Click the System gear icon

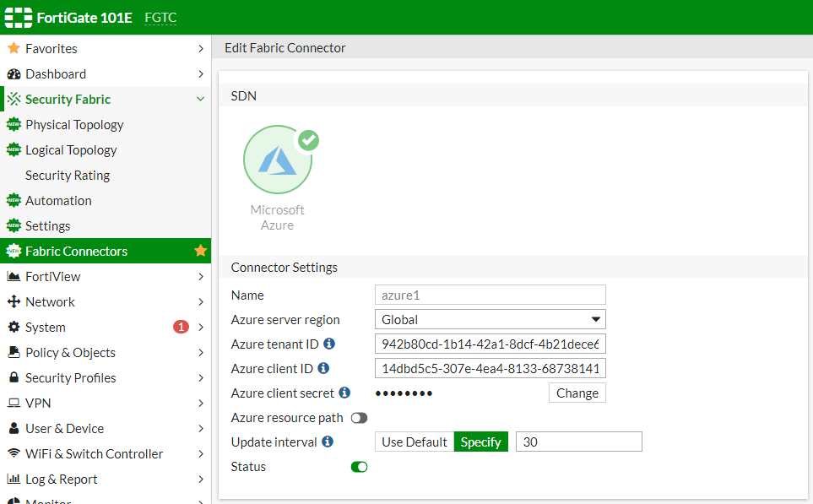click(x=14, y=328)
